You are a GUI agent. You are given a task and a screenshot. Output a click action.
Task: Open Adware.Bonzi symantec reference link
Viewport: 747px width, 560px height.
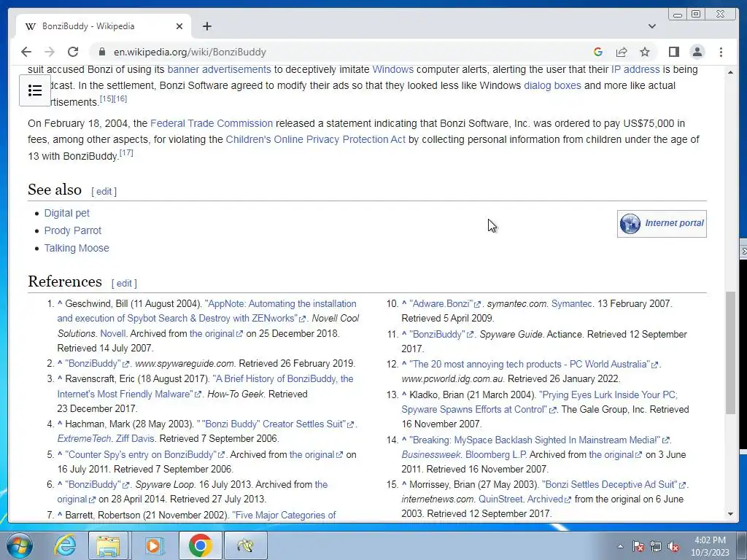point(445,304)
